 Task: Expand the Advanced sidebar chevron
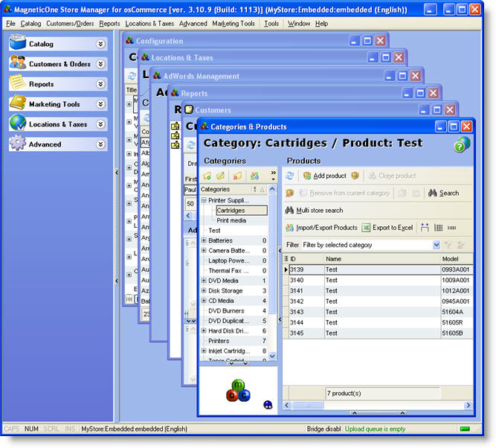coord(100,144)
